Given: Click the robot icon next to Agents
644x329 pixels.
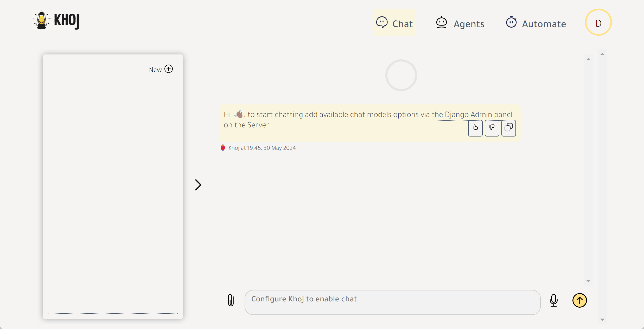Looking at the screenshot, I should click(x=441, y=22).
